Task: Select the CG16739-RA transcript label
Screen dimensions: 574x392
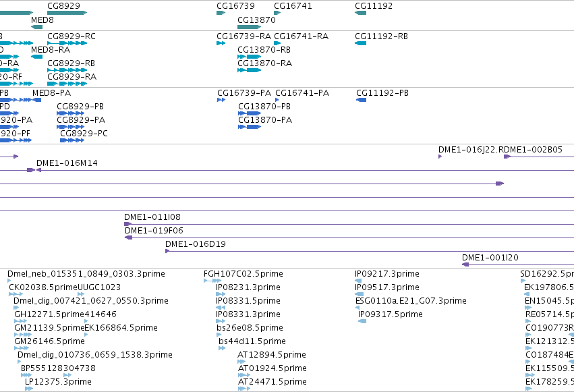Action: coord(243,36)
